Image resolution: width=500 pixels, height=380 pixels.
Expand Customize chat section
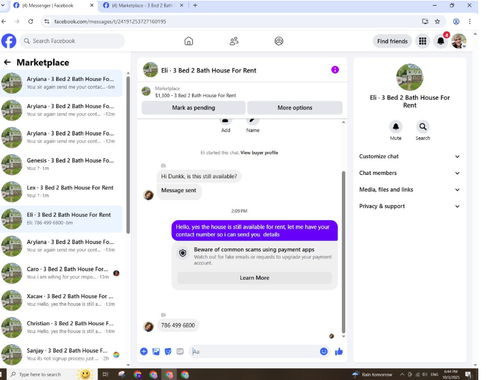[409, 156]
